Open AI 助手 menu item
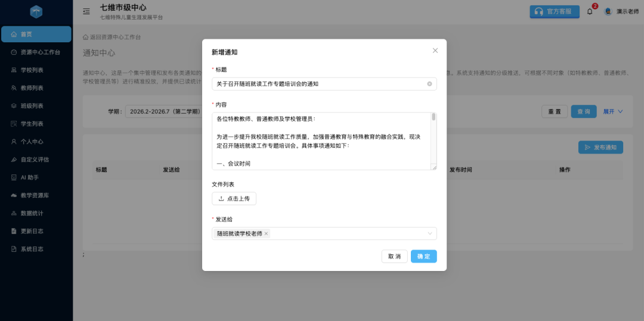Viewport: 644px width, 321px height. [x=36, y=177]
